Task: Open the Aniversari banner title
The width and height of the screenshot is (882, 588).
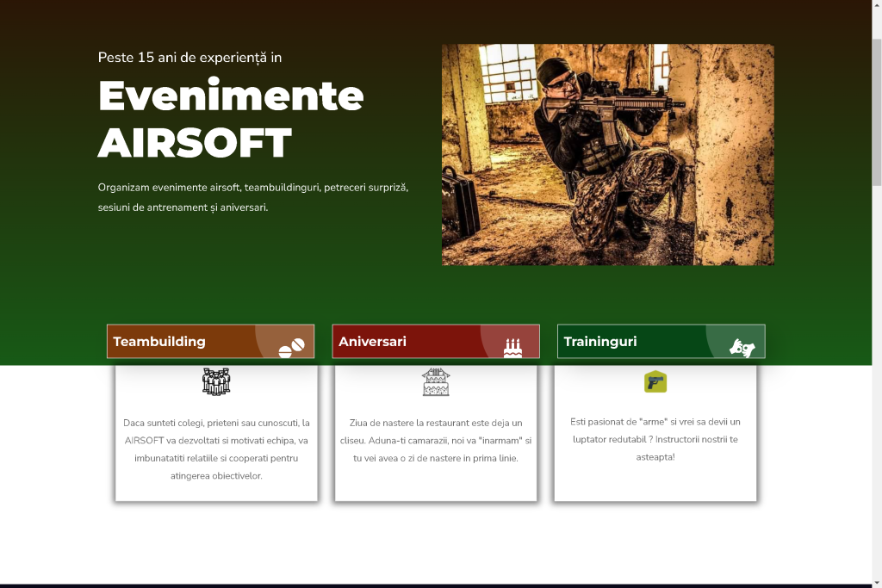Action: [x=372, y=342]
